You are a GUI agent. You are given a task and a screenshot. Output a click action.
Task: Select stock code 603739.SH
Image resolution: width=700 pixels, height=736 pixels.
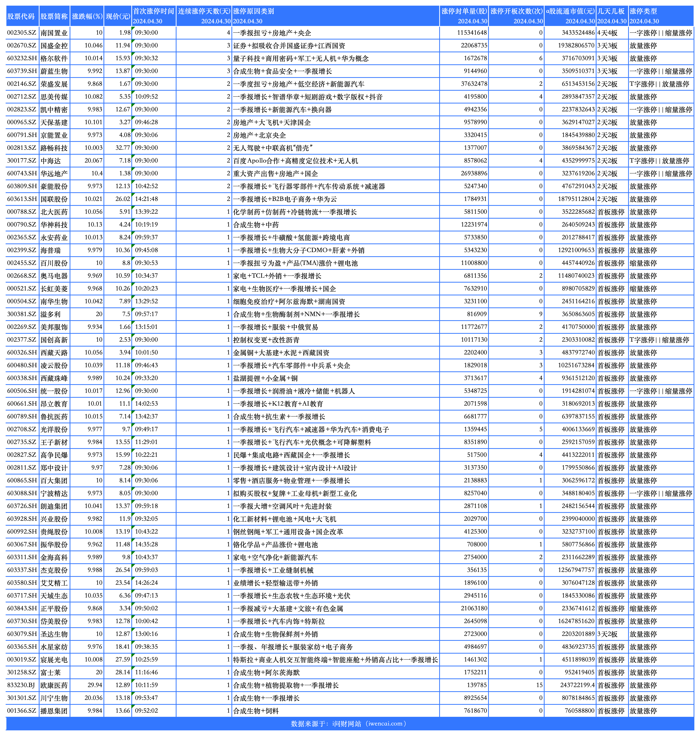click(x=22, y=71)
